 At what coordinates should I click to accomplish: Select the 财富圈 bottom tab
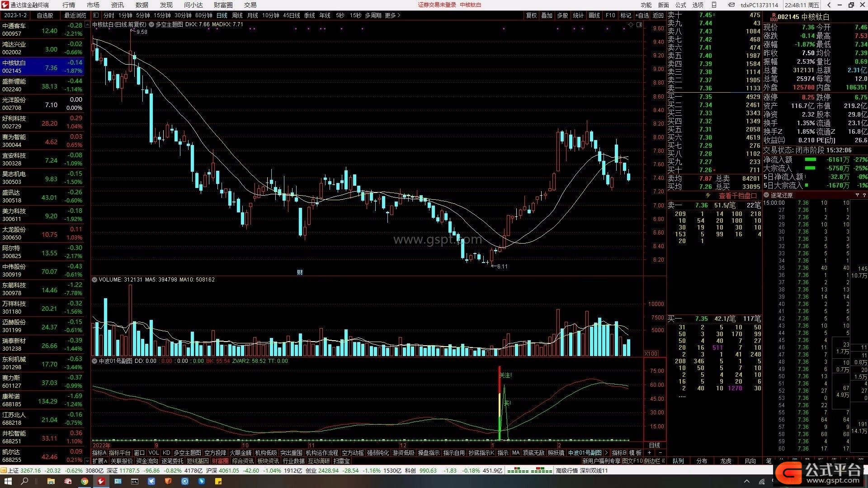click(220, 461)
